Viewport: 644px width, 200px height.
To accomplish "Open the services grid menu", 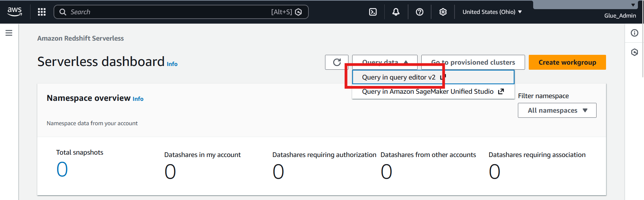I will point(42,12).
